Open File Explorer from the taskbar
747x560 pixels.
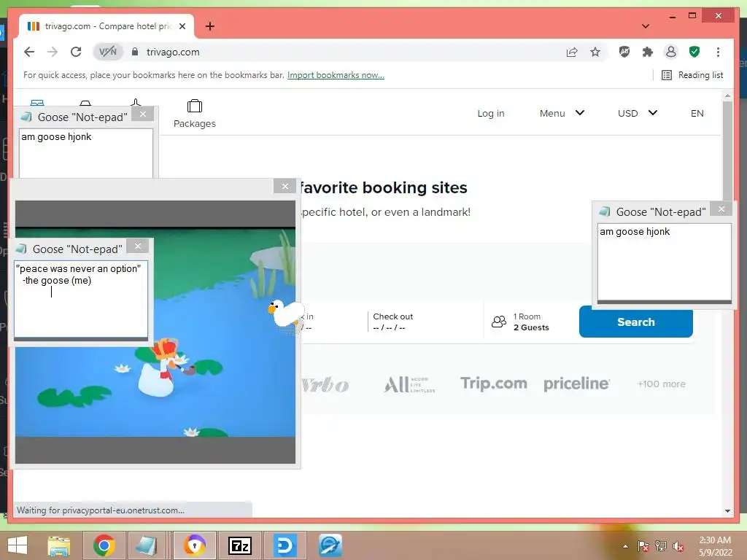59,545
